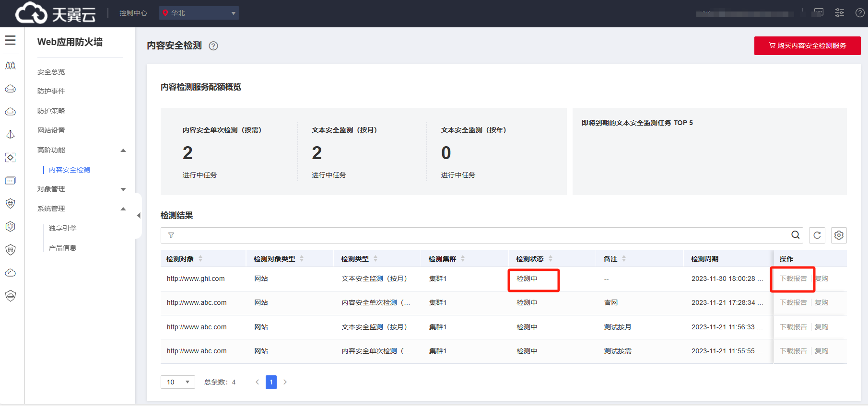Image resolution: width=868 pixels, height=406 pixels.
Task: Click the help question icon beside 内容安全检测
Action: pyautogui.click(x=213, y=46)
